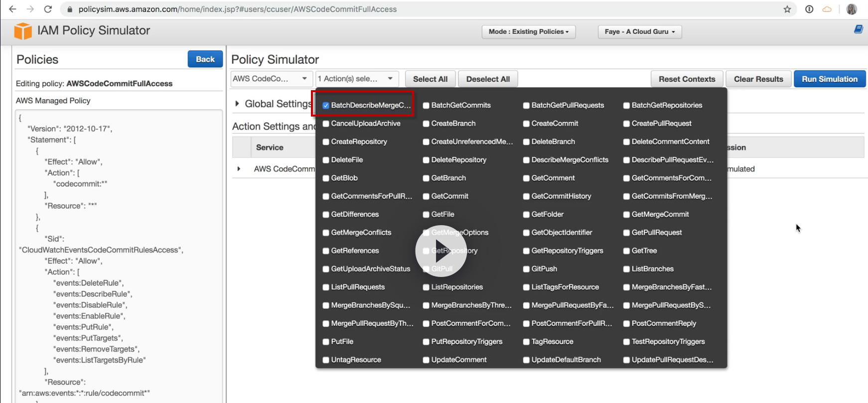Viewport: 868px width, 403px height.
Task: Click the Reset Contexts button
Action: coord(687,79)
